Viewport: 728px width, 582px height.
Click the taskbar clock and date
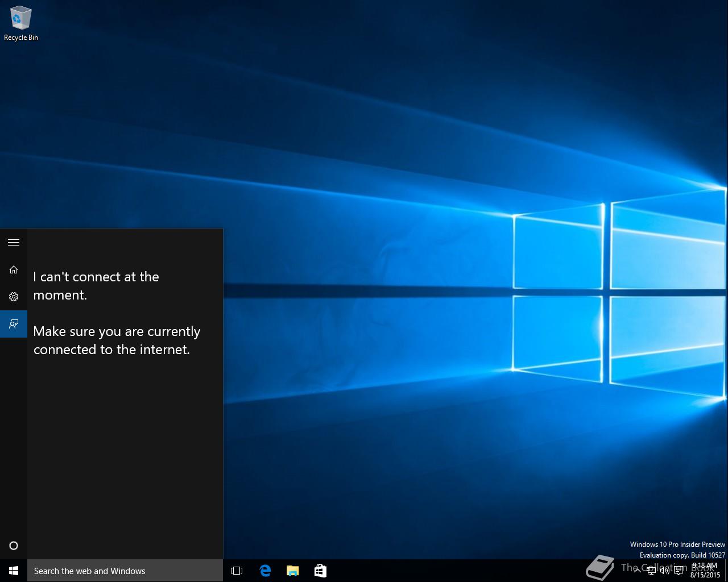point(705,571)
